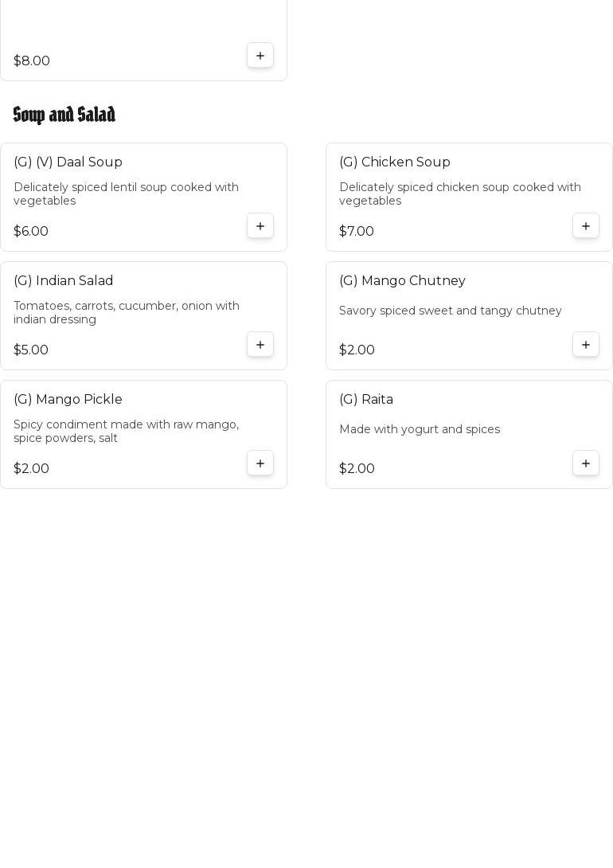The height and width of the screenshot is (868, 613).
Task: Select the (G) Indian Salad title
Action: (64, 281)
